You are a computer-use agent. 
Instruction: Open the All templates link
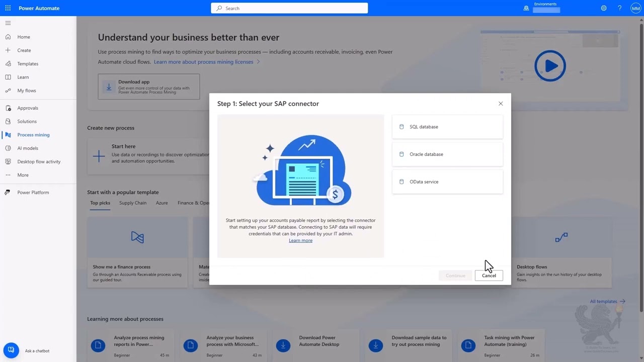pyautogui.click(x=607, y=302)
